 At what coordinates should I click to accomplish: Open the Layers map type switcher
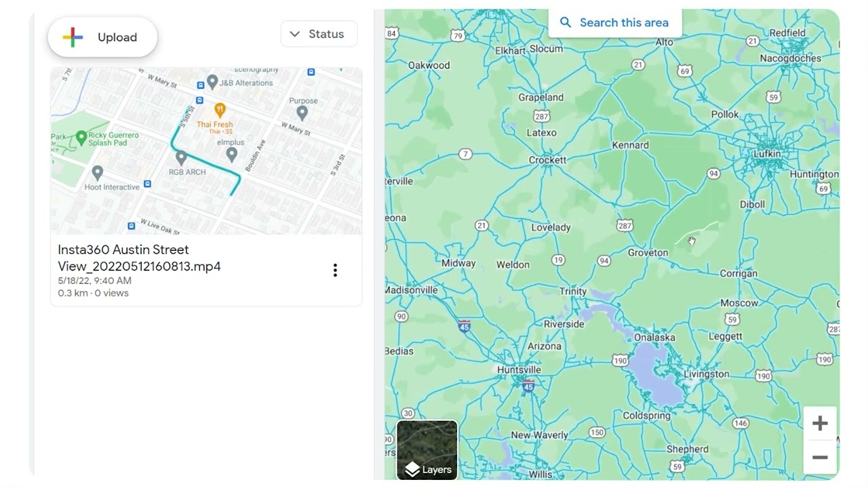(x=427, y=450)
